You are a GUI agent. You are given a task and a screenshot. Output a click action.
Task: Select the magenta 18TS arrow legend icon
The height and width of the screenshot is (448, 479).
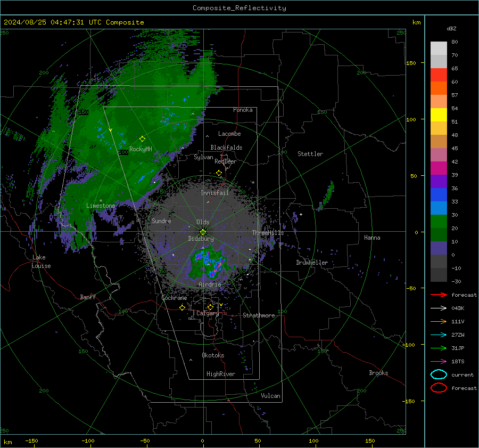[x=439, y=362]
